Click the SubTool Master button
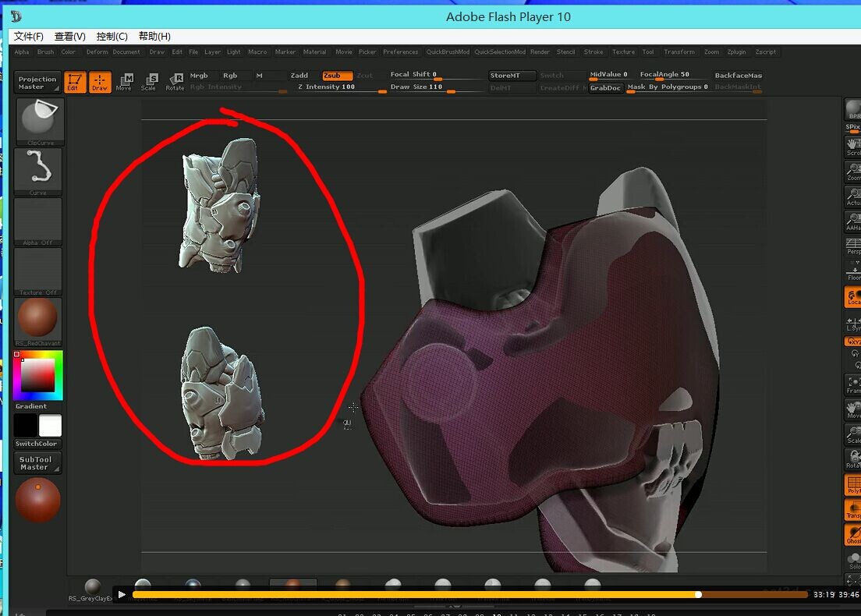 [37, 463]
